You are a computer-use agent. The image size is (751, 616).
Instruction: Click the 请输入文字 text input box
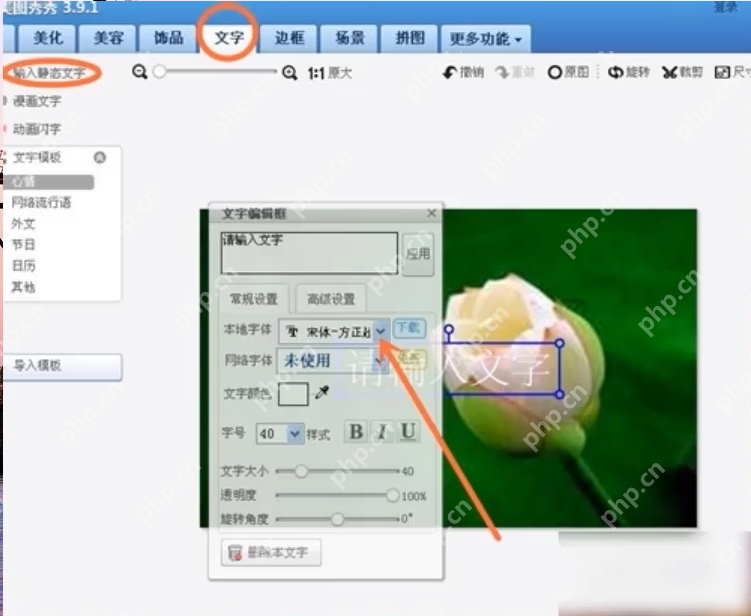pyautogui.click(x=309, y=253)
